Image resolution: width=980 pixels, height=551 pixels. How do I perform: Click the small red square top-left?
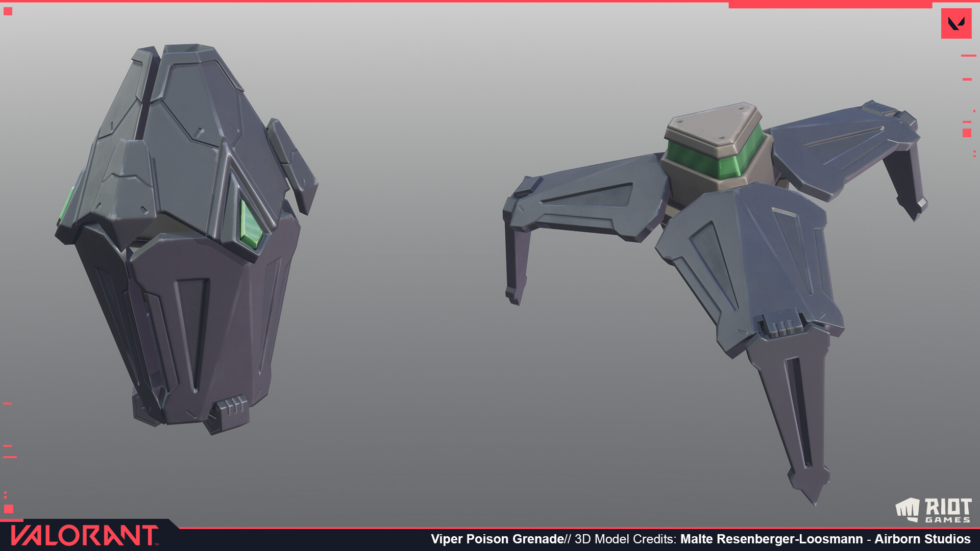pos(8,11)
